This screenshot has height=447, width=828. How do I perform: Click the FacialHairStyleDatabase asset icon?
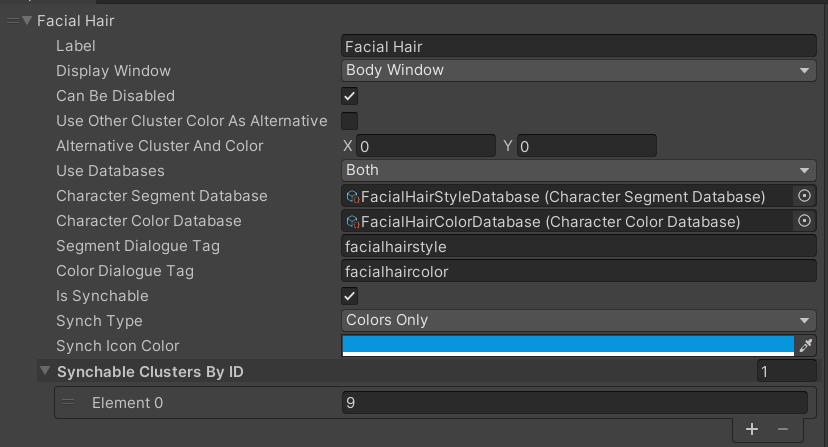coord(352,196)
